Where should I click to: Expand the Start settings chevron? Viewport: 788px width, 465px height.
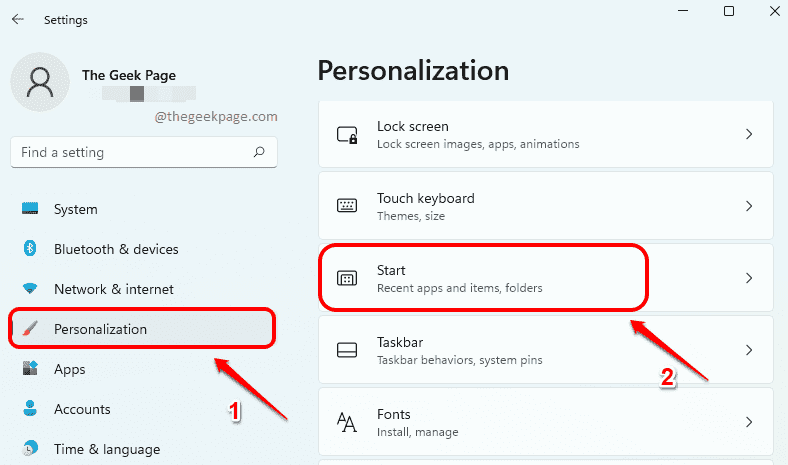pyautogui.click(x=749, y=278)
